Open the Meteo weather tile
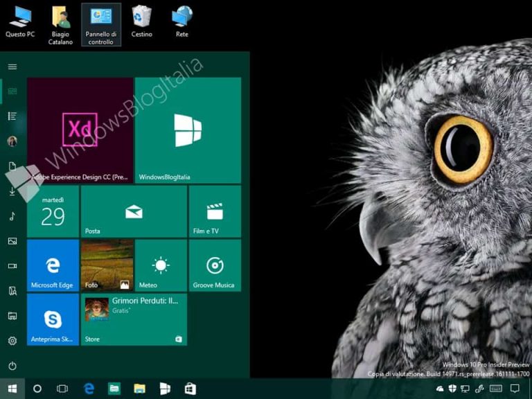The image size is (532, 399). pyautogui.click(x=161, y=266)
